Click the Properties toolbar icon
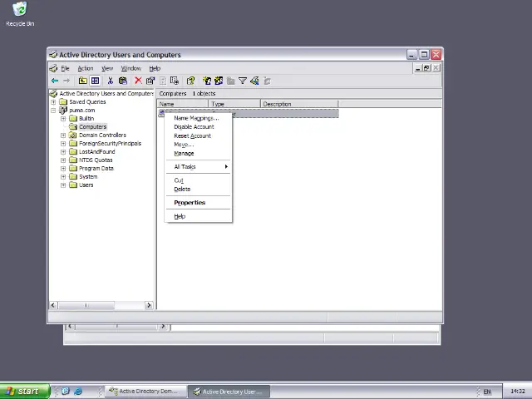The height and width of the screenshot is (399, 532). pos(150,81)
